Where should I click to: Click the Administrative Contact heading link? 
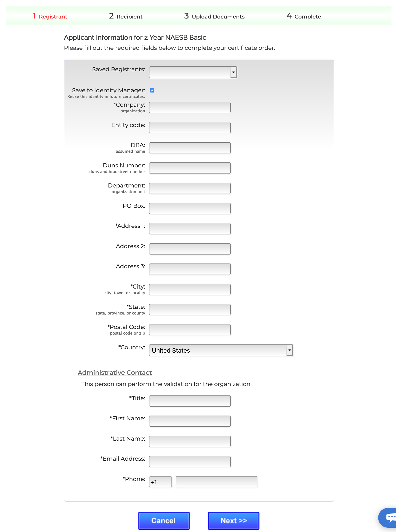(x=114, y=372)
